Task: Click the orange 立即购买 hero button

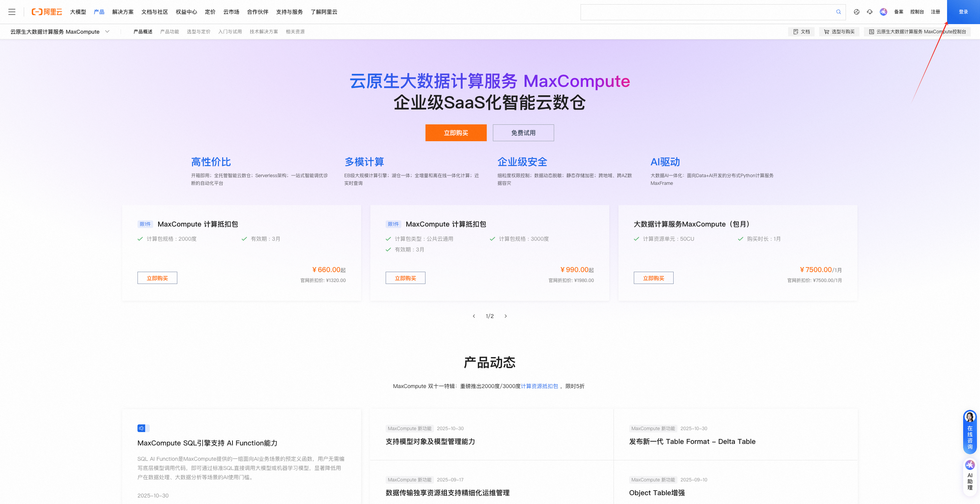Action: tap(456, 133)
